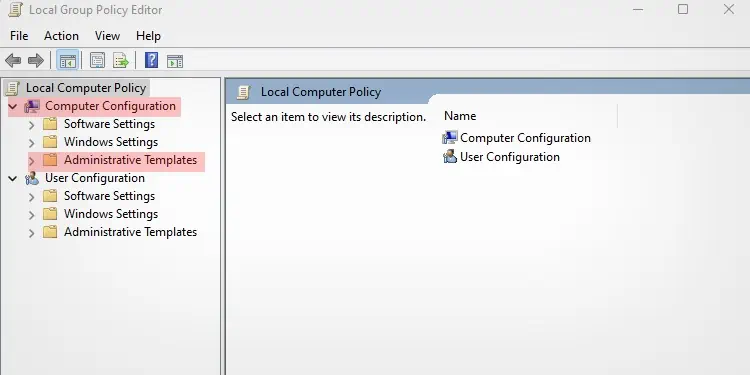Collapse the User Configuration tree node
The width and height of the screenshot is (750, 375).
(x=13, y=178)
